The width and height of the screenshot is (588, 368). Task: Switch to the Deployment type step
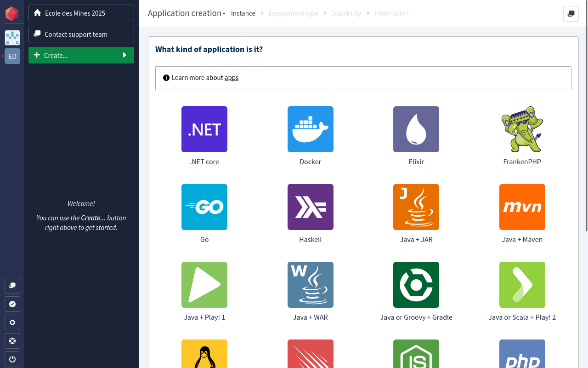(293, 13)
